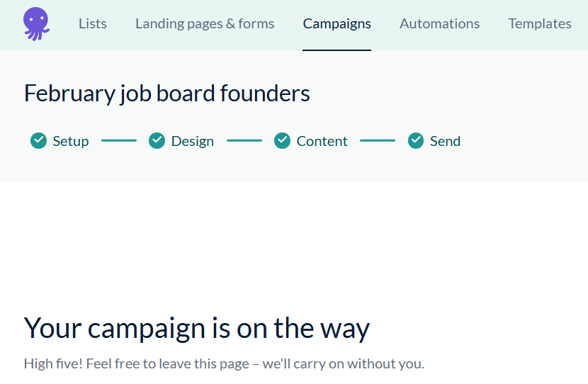
Task: Open the Templates tab
Action: click(x=539, y=24)
